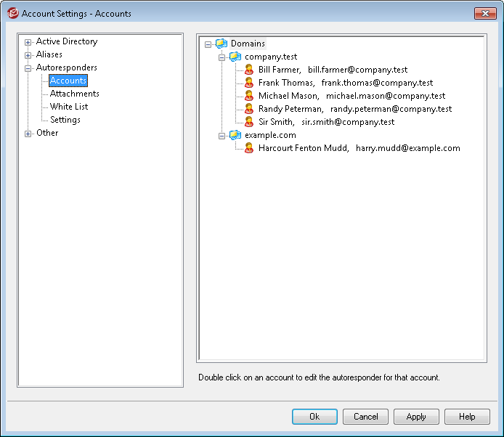Click the Cancel button
Screen dimensions: 504x437
[x=365, y=417]
